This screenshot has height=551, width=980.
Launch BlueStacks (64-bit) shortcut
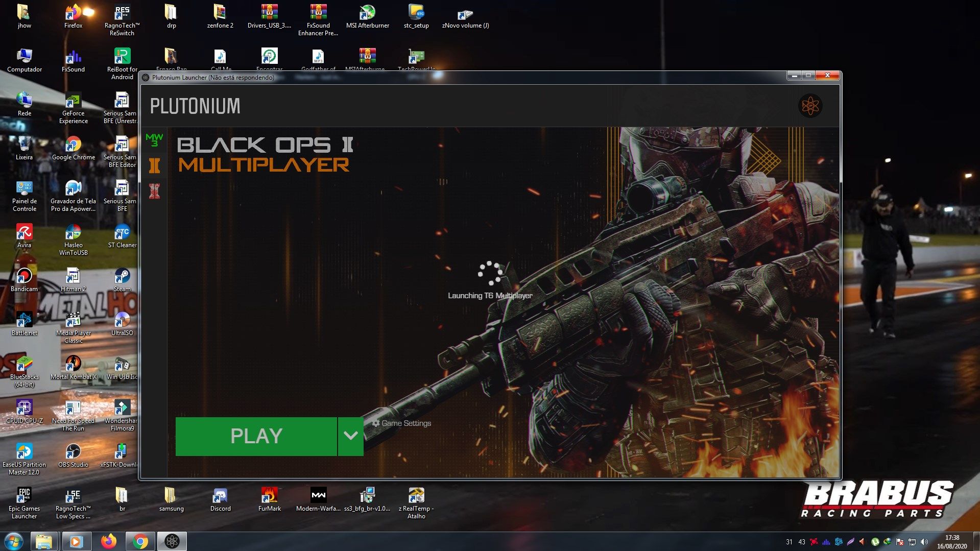(24, 372)
